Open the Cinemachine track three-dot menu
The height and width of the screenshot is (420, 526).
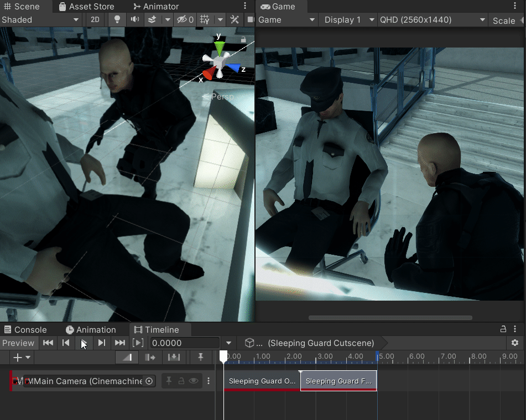pyautogui.click(x=209, y=381)
